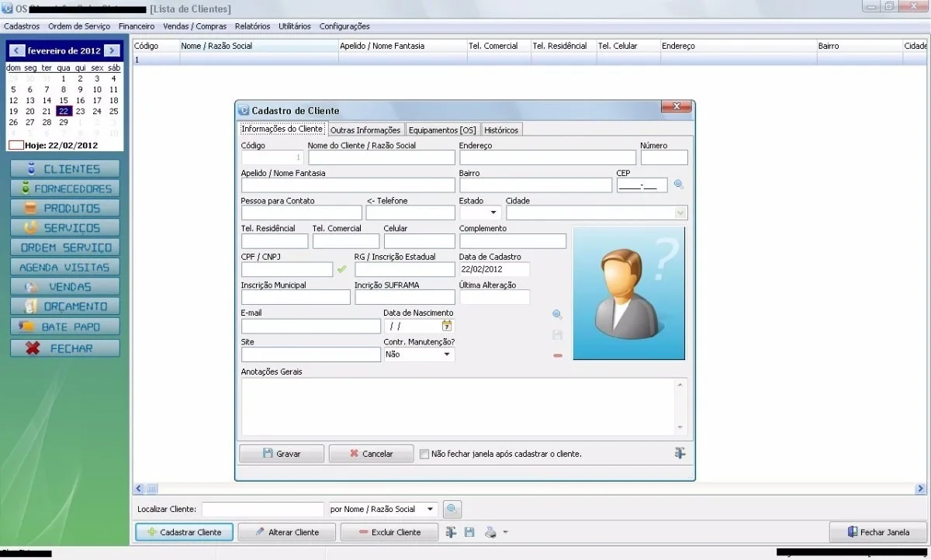This screenshot has height=560, width=931.
Task: Click the printer icon in bottom toolbar
Action: tap(490, 532)
